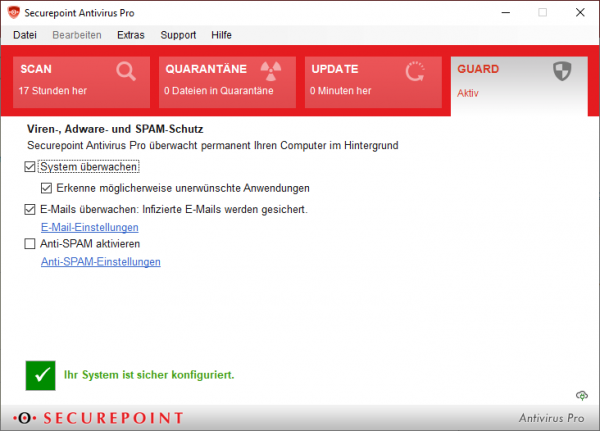
Task: Open the Support menu
Action: 178,35
